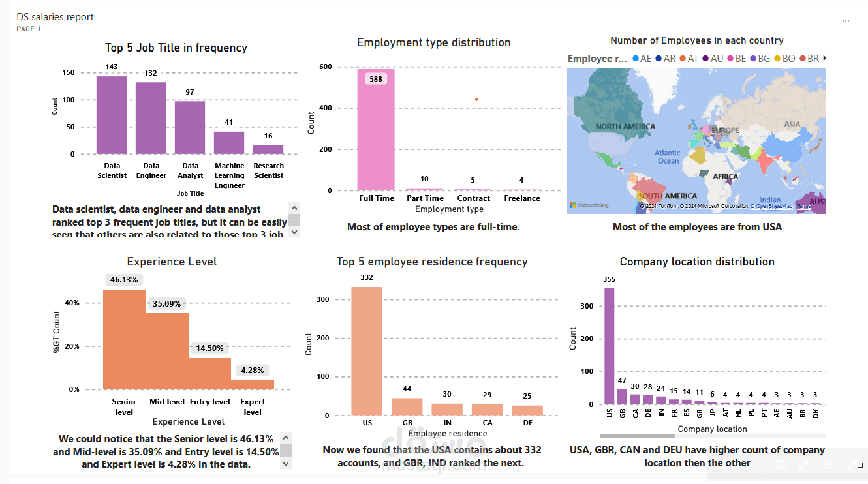Click 'Number of Employees in each country' title

pyautogui.click(x=697, y=40)
